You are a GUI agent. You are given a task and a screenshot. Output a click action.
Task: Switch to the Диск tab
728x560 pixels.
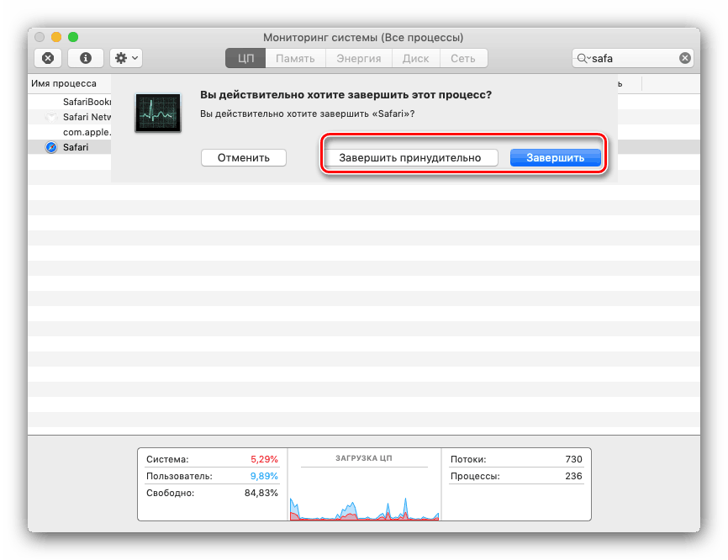[415, 59]
